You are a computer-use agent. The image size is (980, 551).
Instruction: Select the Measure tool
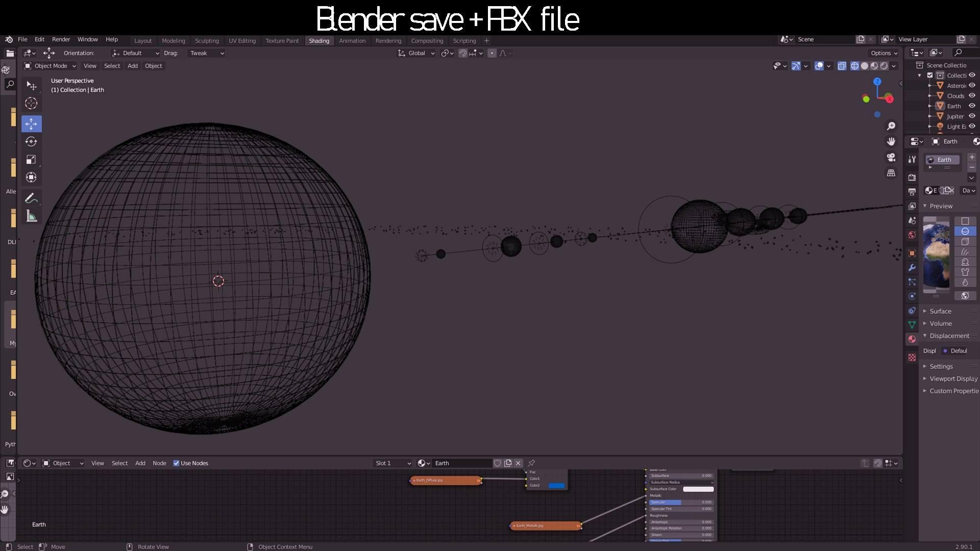pyautogui.click(x=31, y=216)
